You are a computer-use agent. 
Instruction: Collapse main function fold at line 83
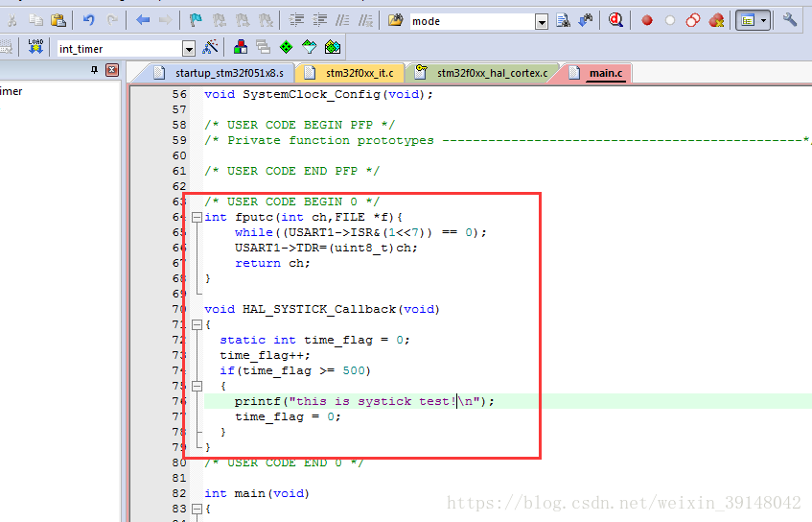[197, 509]
